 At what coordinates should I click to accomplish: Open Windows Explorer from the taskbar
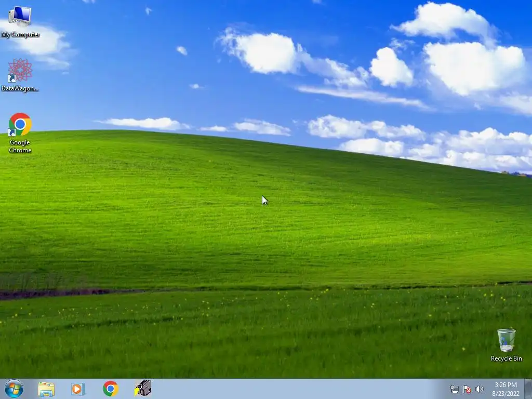(46, 389)
